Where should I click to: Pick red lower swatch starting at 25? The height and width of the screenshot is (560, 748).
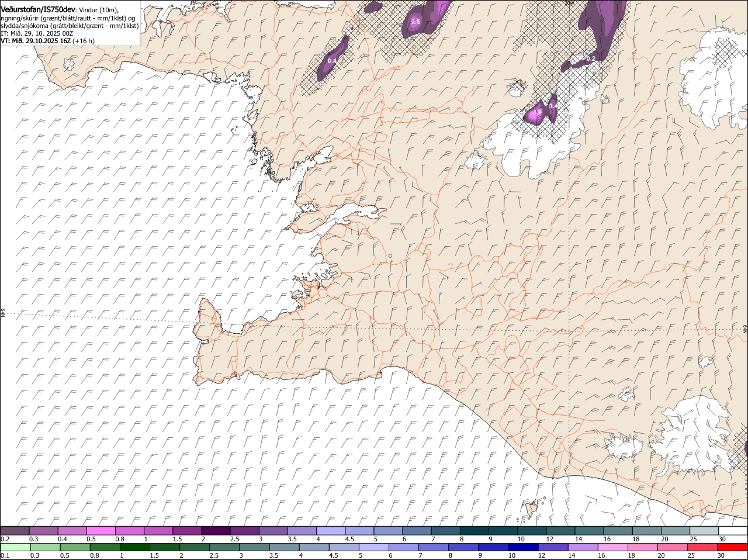tap(702, 547)
